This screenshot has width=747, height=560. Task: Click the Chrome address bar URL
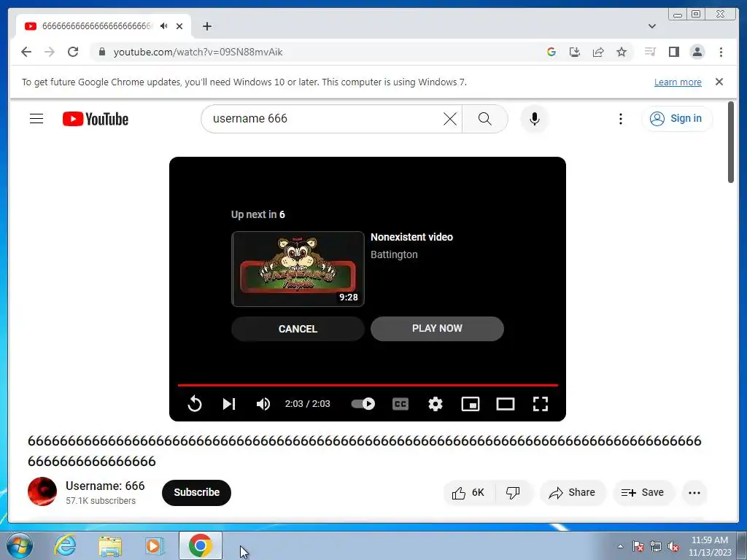pyautogui.click(x=198, y=52)
